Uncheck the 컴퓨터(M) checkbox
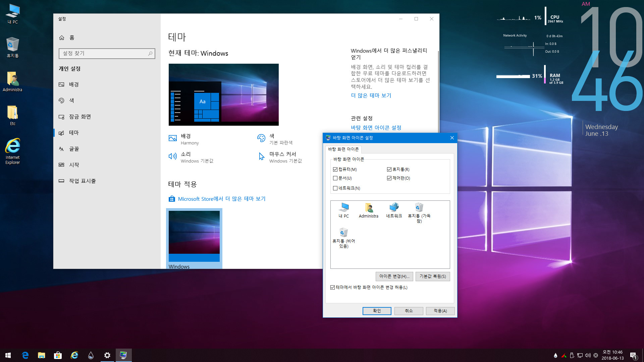 (x=335, y=170)
